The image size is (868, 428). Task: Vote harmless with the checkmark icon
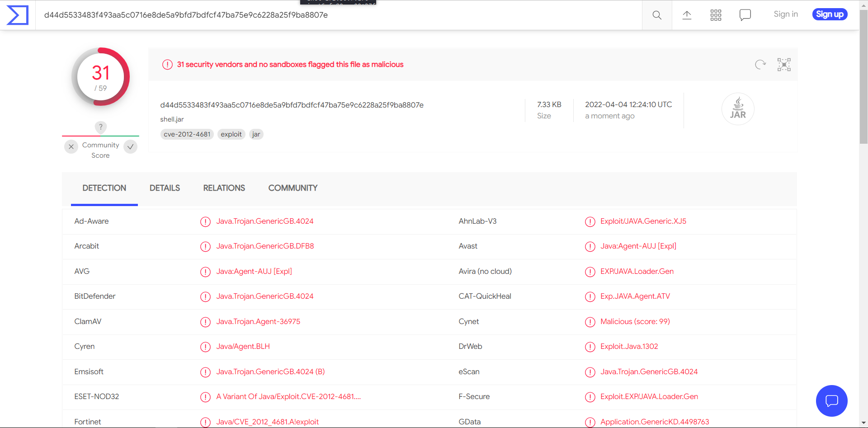(x=130, y=146)
